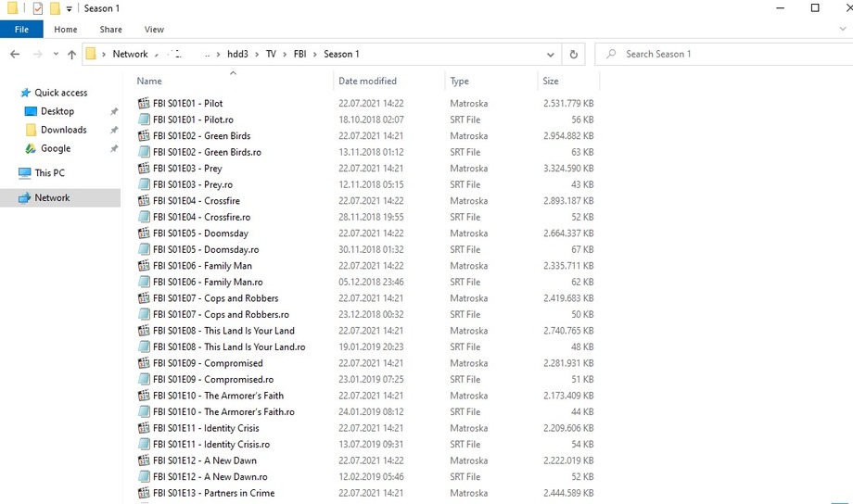
Task: Expand chevron after TV breadcrumb
Action: point(285,54)
